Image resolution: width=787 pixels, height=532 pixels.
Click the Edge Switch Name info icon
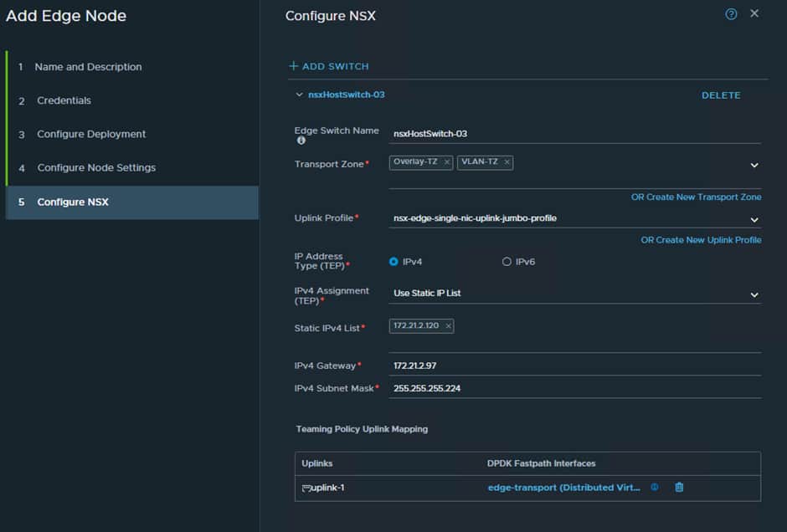click(301, 141)
